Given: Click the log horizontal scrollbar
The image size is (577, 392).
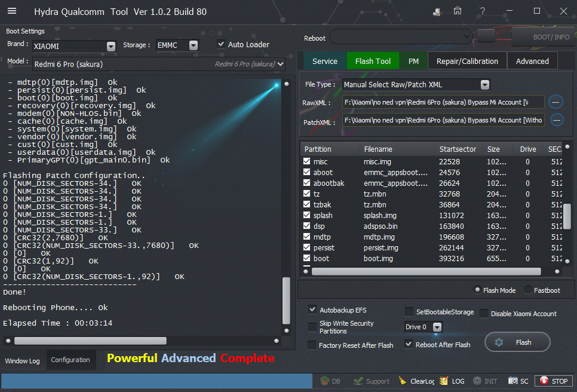Looking at the screenshot, I should 90,341.
